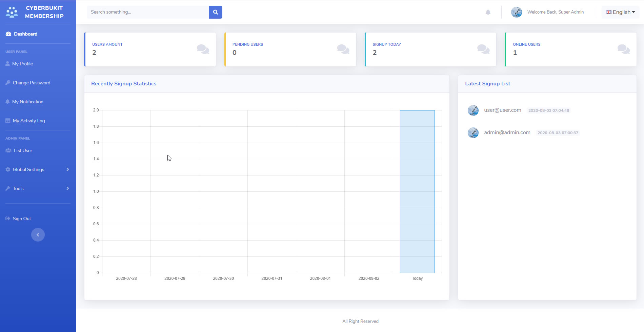Click the My Profile user icon
The height and width of the screenshot is (332, 644).
coord(7,64)
